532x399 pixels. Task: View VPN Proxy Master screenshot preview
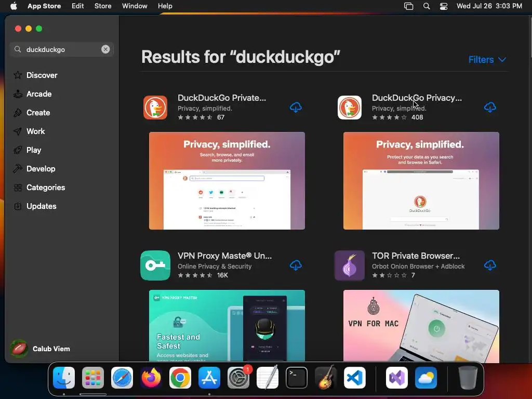pos(227,326)
